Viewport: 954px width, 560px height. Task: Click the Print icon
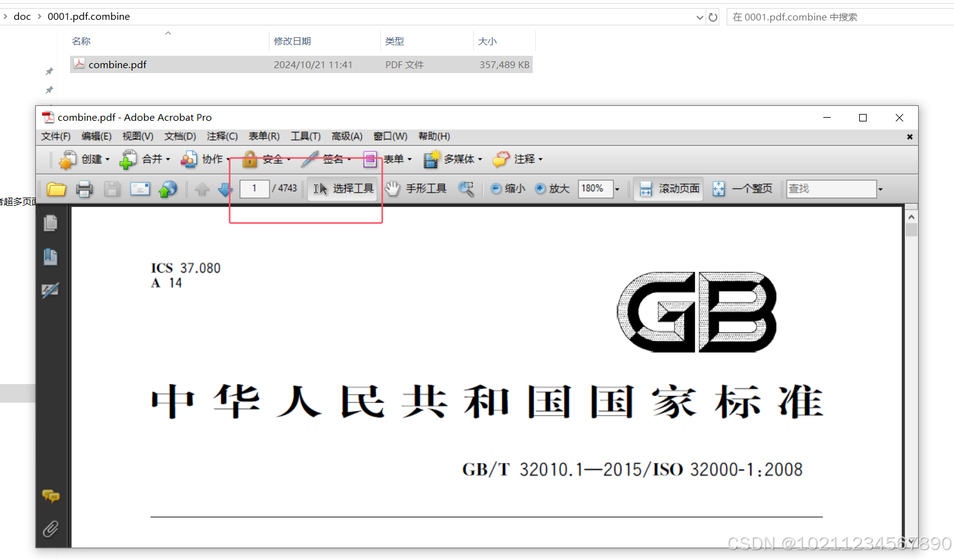84,189
